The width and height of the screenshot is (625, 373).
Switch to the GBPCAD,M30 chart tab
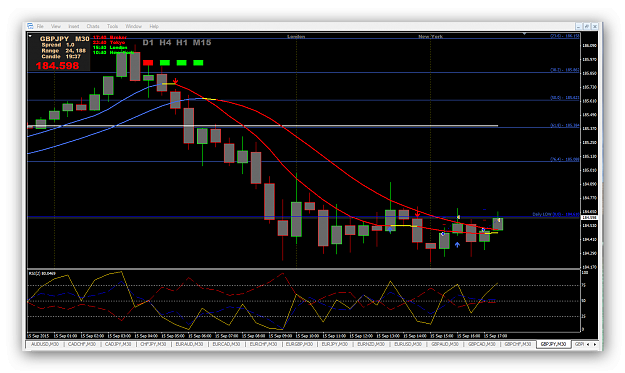point(482,344)
